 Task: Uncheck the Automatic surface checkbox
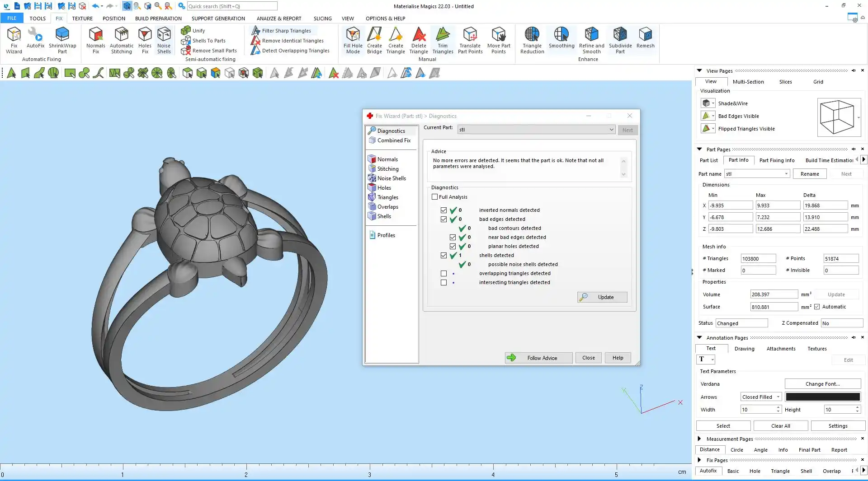pos(817,307)
